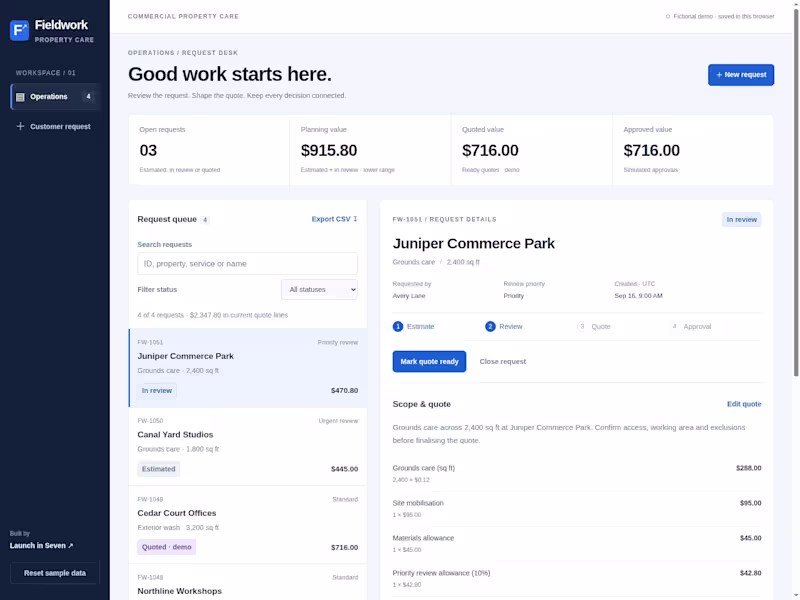The width and height of the screenshot is (800, 600).
Task: Click the 4 of 4 requests summary text
Action: tap(212, 315)
